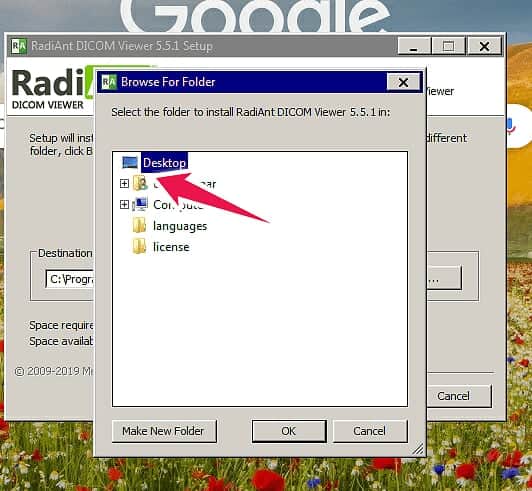Click the languages folder icon

coord(139,226)
